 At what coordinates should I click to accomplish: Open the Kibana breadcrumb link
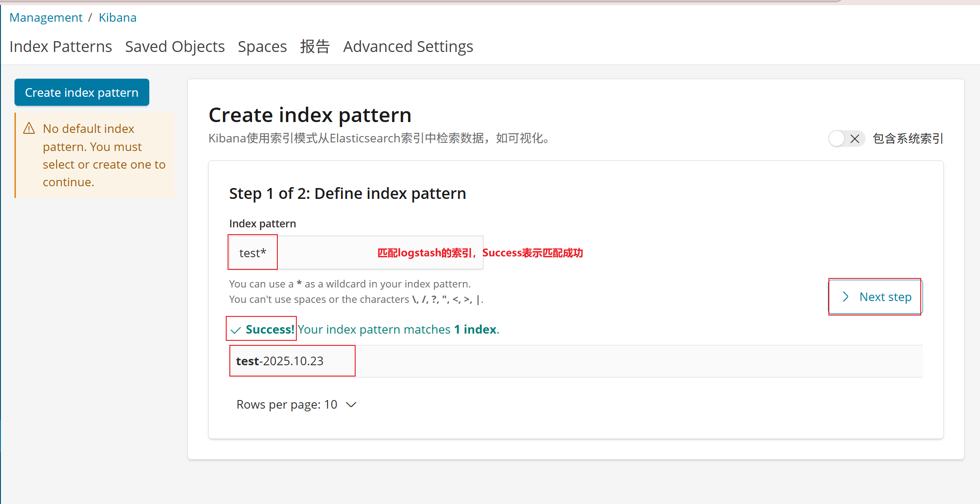click(x=118, y=18)
